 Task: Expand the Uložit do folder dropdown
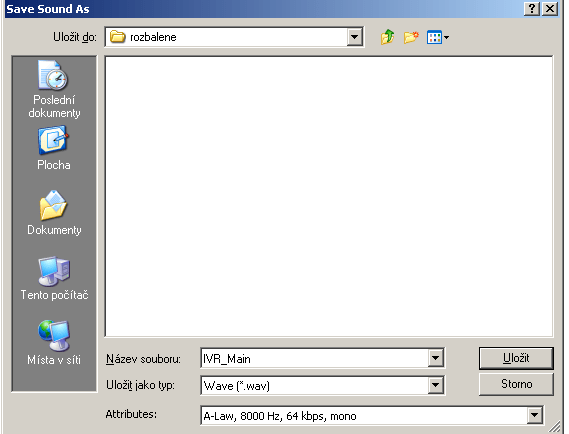[x=354, y=37]
